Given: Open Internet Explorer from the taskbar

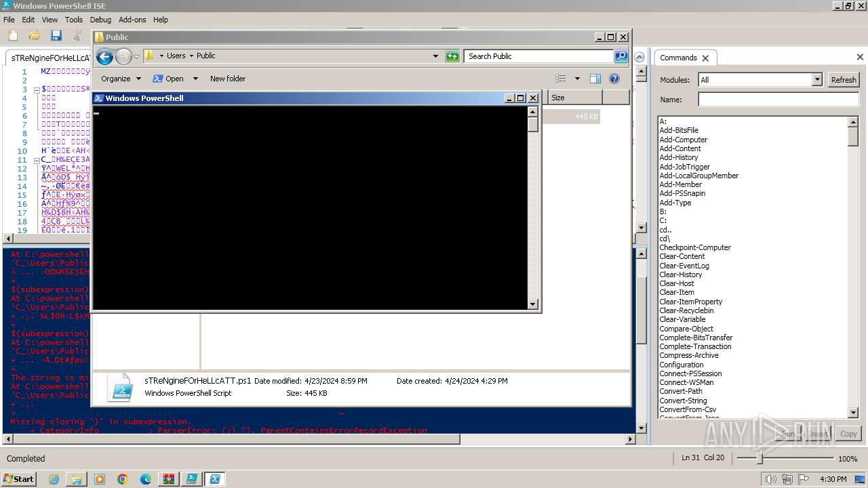Looking at the screenshot, I should pyautogui.click(x=54, y=479).
